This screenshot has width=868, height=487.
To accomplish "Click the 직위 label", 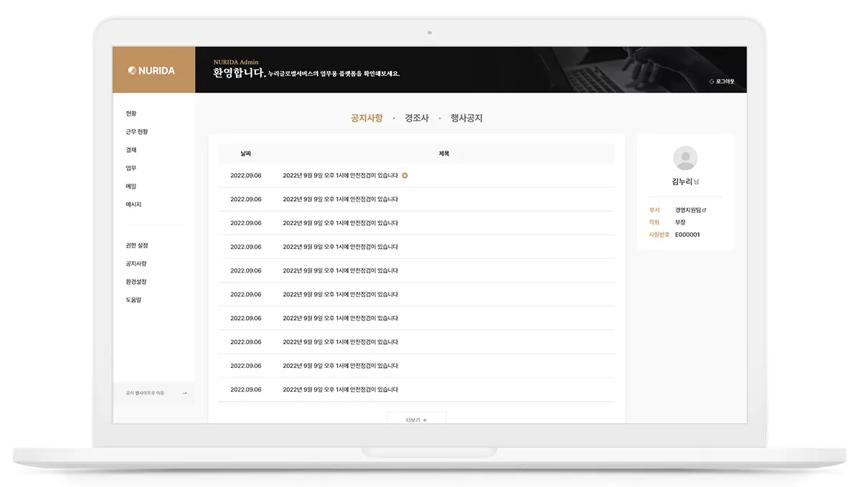I will [x=654, y=222].
